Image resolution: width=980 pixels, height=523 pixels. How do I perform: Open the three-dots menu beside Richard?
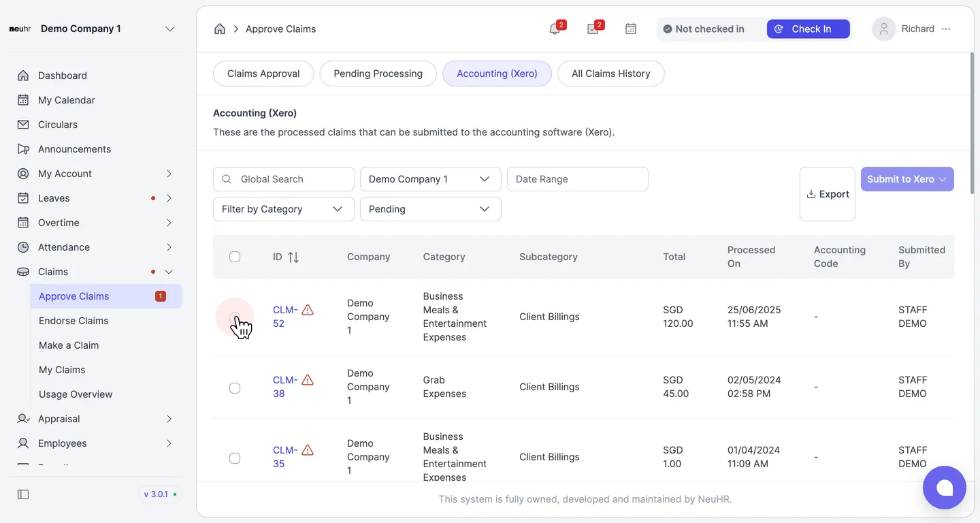point(946,29)
